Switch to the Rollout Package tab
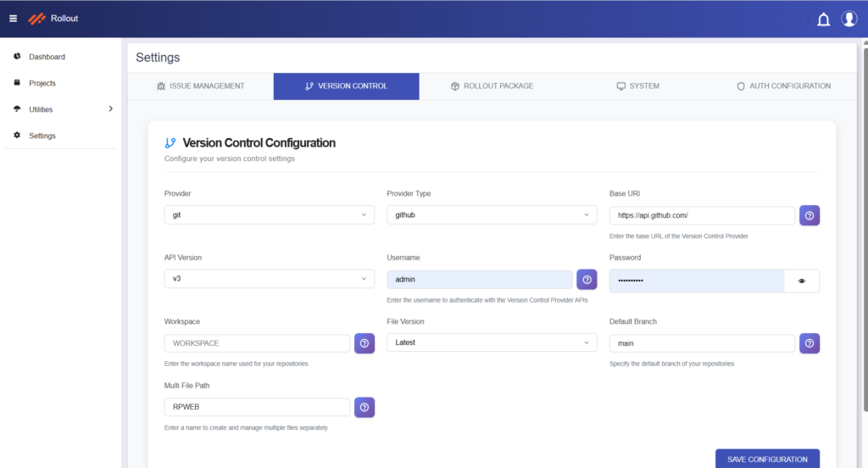Viewport: 868px width, 468px height. [492, 86]
